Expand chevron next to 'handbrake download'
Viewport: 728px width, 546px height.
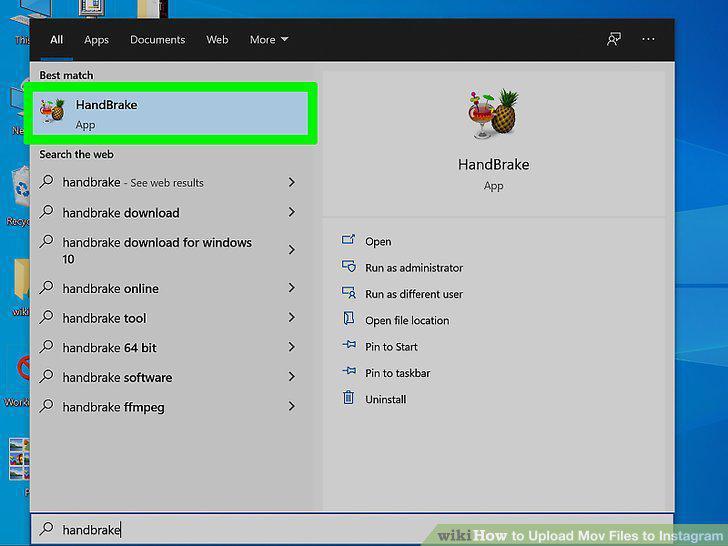pos(292,212)
